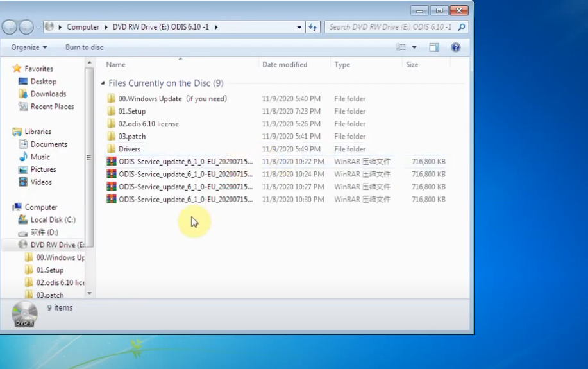Screen dimensions: 588x369
Task: Select the 03.patch folder icon in file list
Action: point(111,136)
